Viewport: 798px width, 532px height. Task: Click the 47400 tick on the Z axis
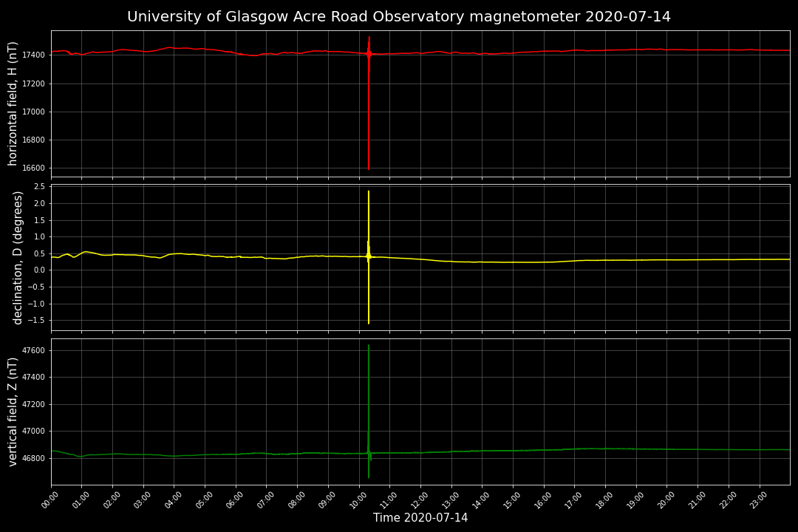click(x=33, y=378)
